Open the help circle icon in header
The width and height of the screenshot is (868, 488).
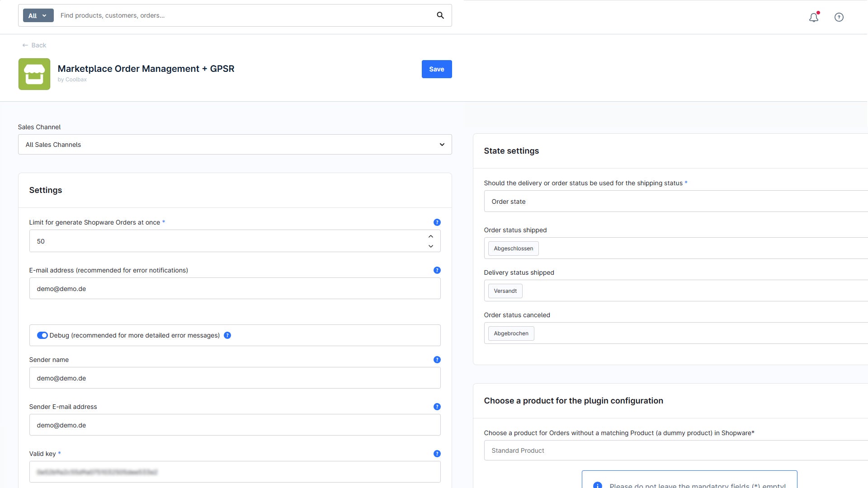coord(839,17)
